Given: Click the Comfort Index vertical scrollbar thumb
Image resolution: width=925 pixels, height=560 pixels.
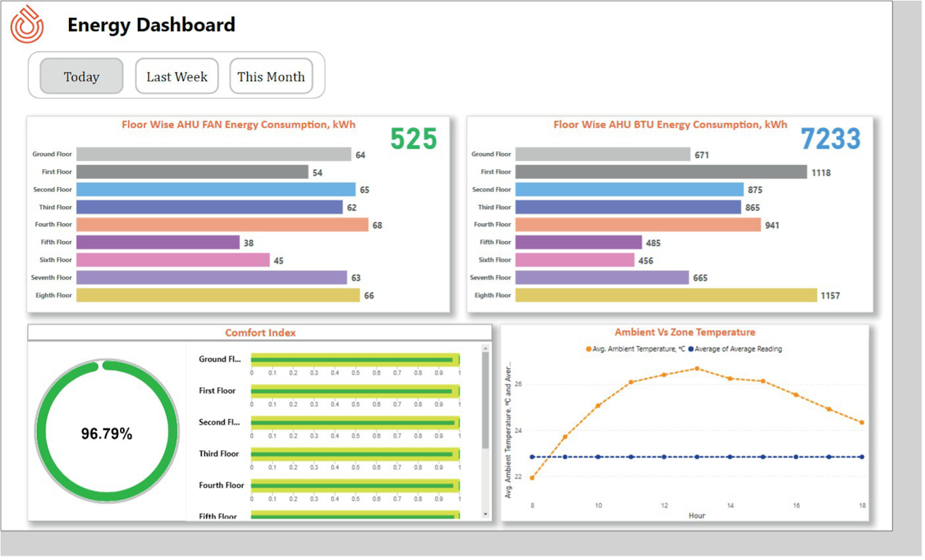Looking at the screenshot, I should pyautogui.click(x=485, y=401).
